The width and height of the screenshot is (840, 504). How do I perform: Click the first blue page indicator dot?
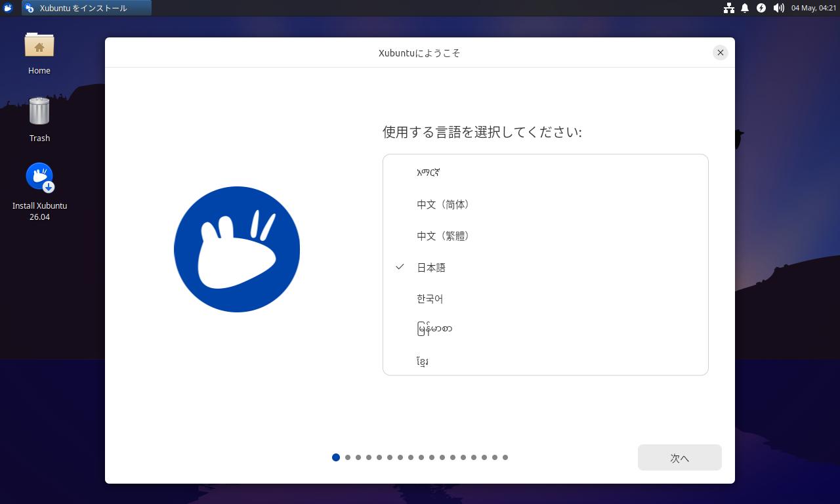[336, 457]
